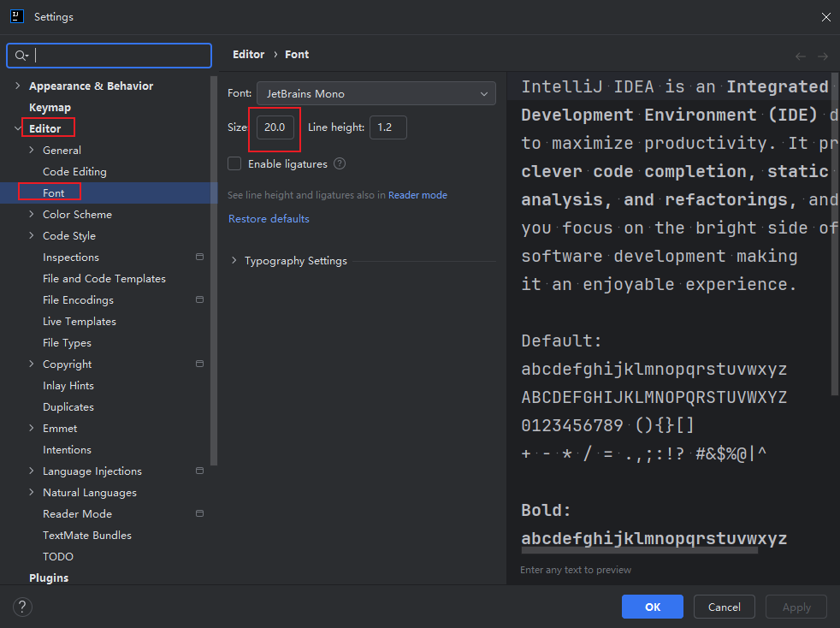The height and width of the screenshot is (628, 840).
Task: Click the project-level icon beside Reader Mode
Action: [x=199, y=513]
